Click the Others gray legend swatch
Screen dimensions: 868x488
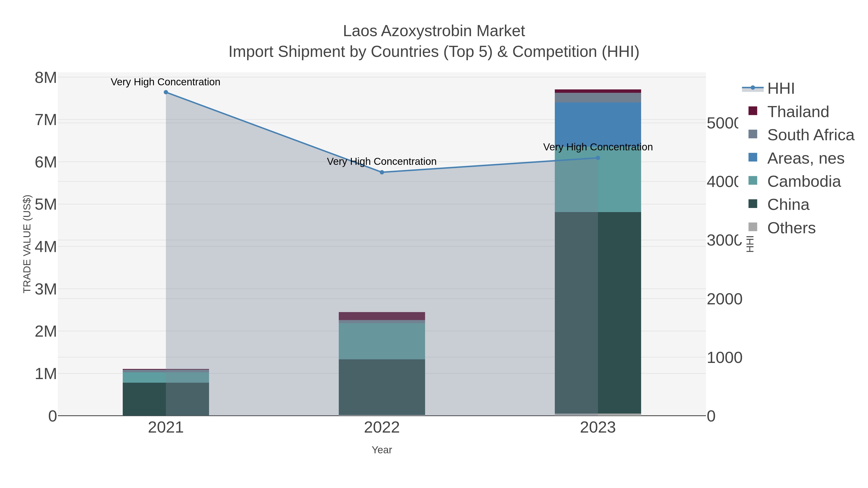(x=753, y=227)
